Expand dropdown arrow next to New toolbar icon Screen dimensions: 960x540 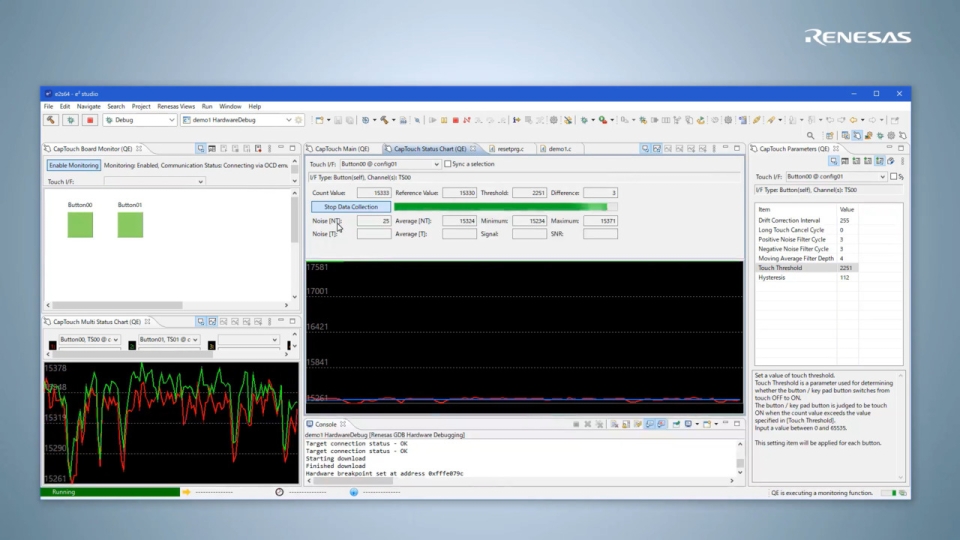(328, 120)
